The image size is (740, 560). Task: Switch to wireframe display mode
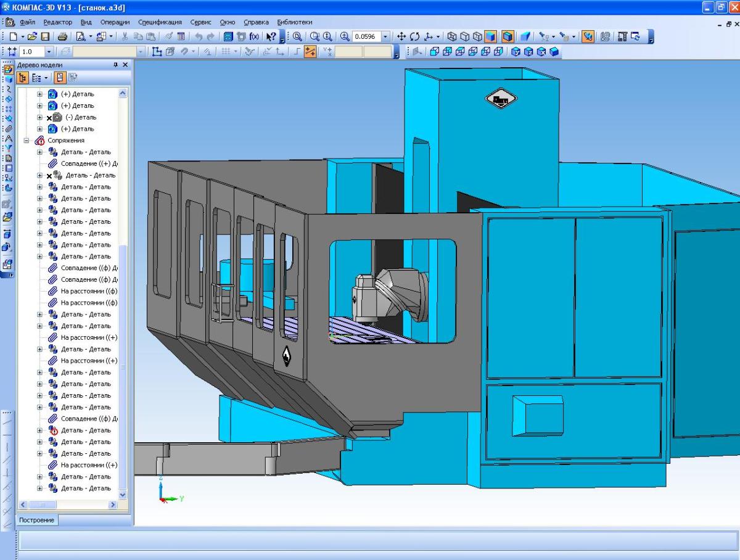coord(451,37)
